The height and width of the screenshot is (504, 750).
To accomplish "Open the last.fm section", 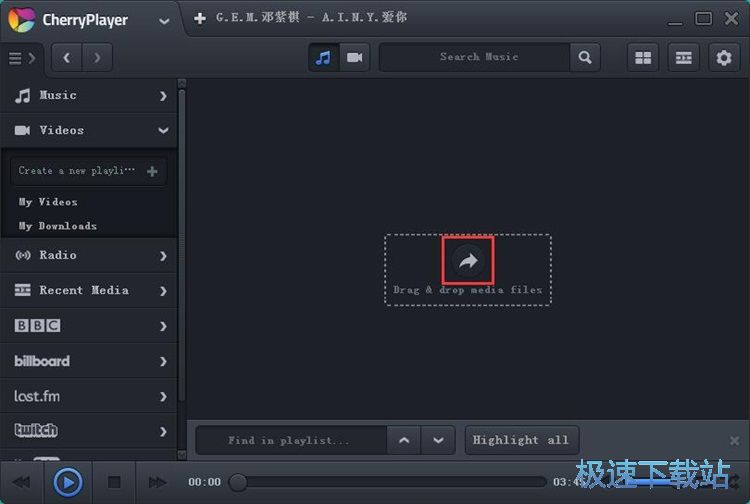I will [88, 396].
